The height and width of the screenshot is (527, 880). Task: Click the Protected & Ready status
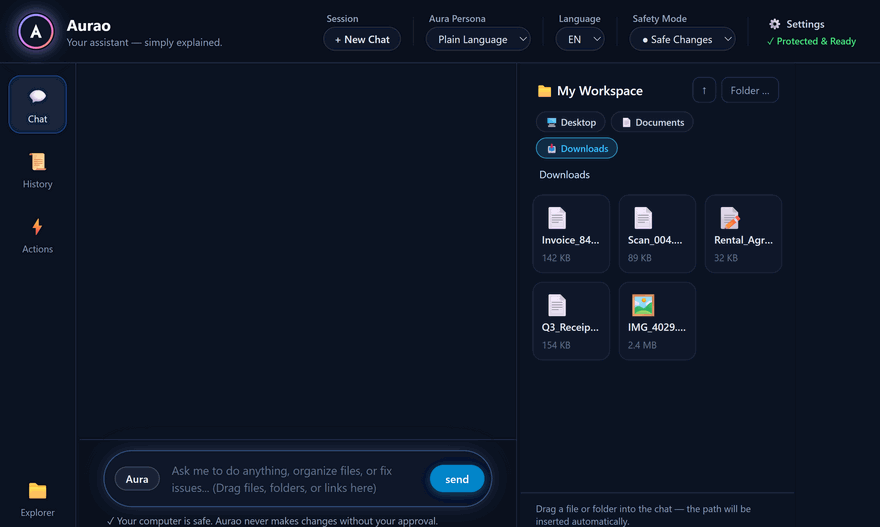(x=811, y=42)
